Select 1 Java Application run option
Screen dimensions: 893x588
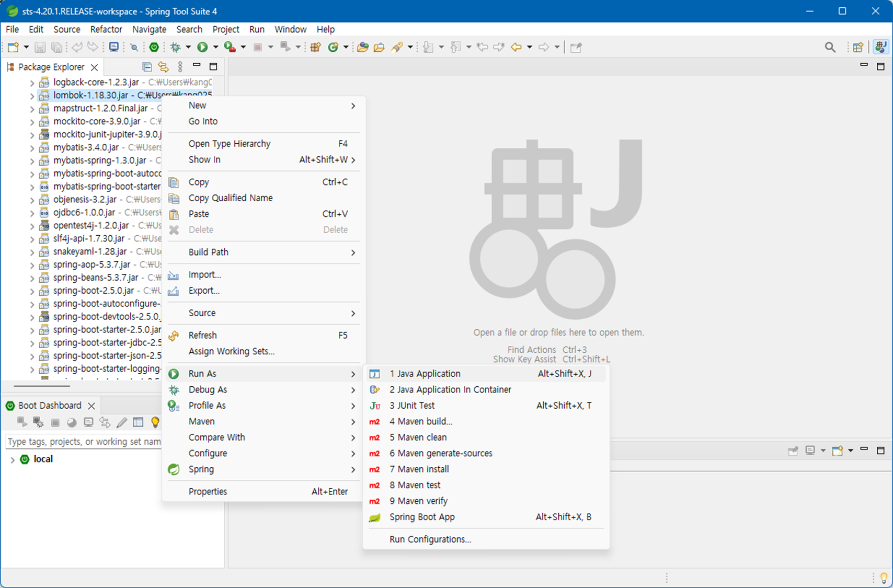point(486,374)
